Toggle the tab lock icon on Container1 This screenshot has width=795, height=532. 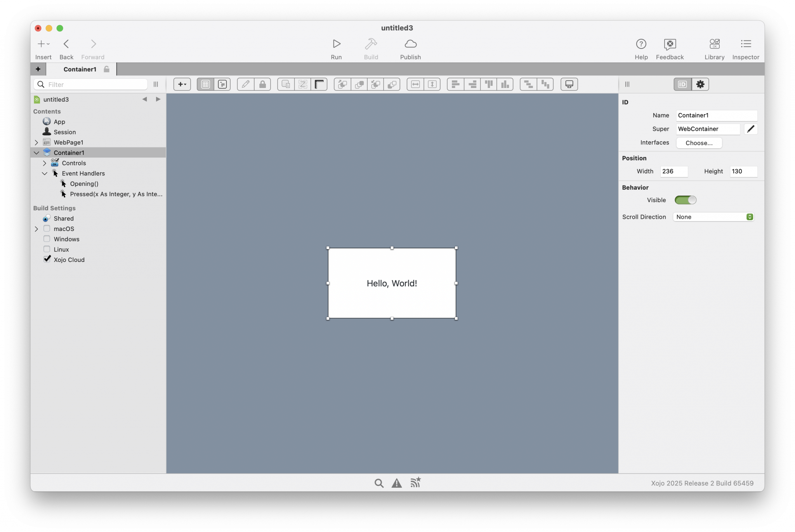click(106, 69)
